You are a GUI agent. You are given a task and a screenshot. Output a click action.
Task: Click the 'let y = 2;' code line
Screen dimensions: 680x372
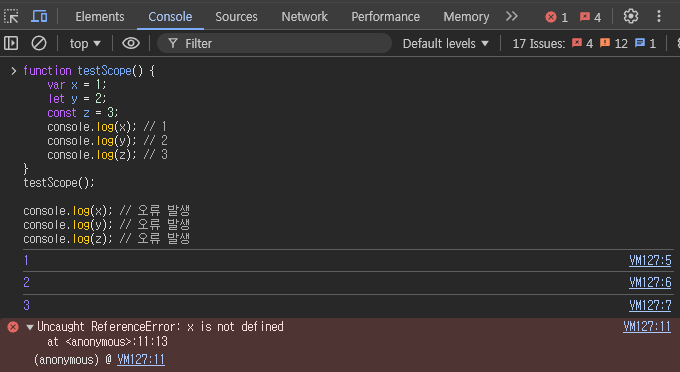click(x=76, y=99)
